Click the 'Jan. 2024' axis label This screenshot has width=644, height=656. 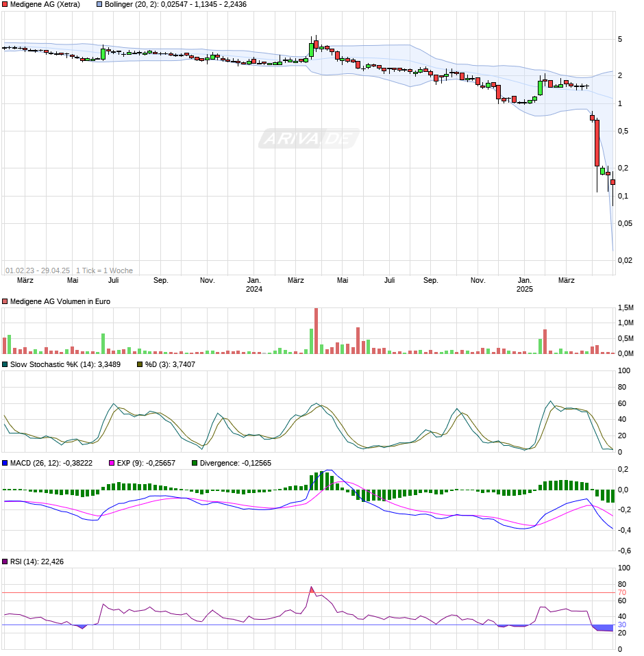[254, 285]
